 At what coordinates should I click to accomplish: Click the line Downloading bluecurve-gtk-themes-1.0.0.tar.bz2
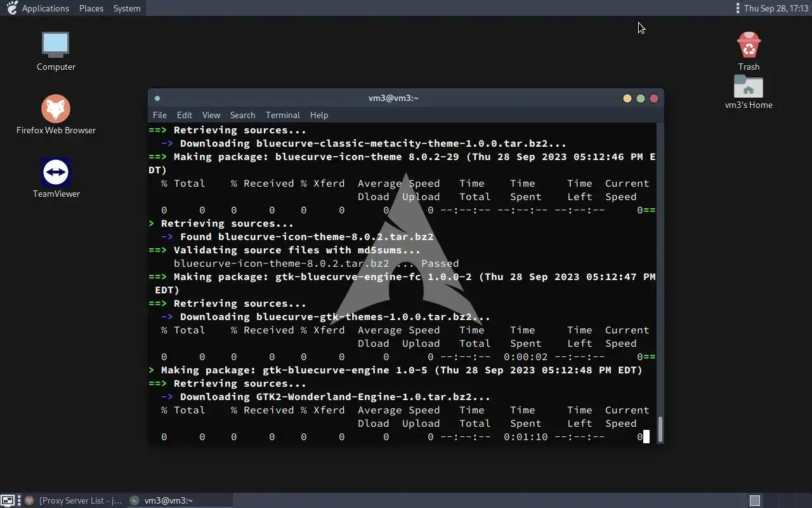[x=325, y=317]
